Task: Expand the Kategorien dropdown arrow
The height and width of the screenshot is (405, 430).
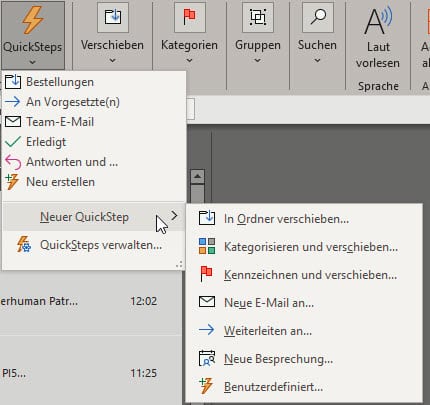Action: pyautogui.click(x=189, y=60)
